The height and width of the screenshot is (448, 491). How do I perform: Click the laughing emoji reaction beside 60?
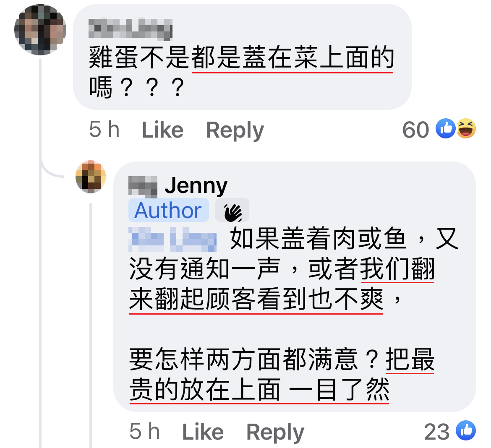pos(466,128)
